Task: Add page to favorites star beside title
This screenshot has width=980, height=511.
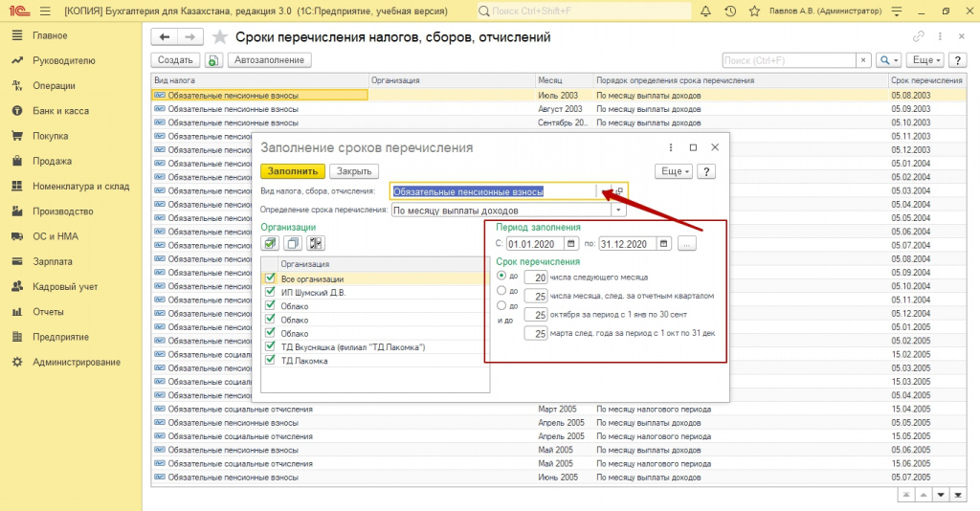Action: click(x=220, y=37)
